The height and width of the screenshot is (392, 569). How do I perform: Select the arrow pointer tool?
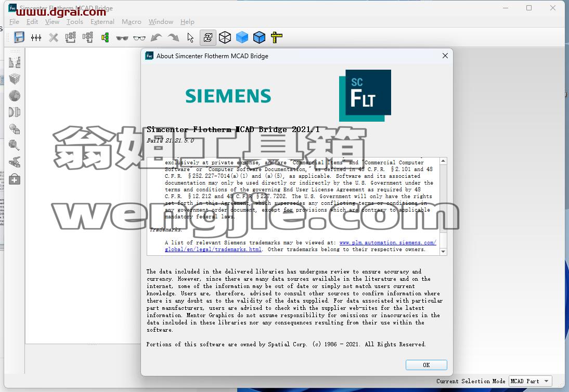(x=190, y=37)
